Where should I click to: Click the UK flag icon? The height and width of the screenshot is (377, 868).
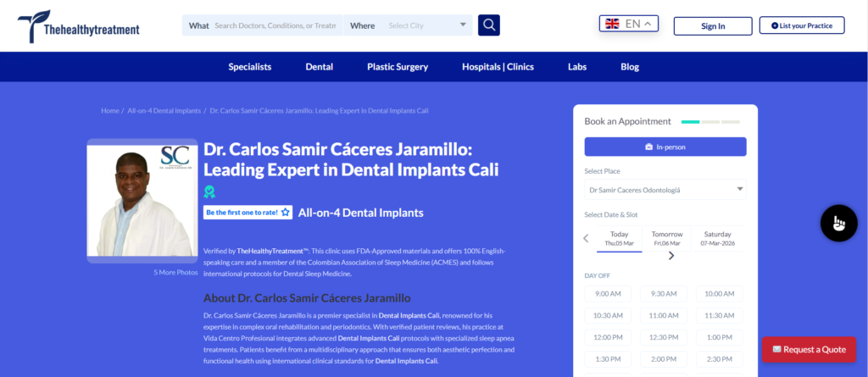coord(612,23)
